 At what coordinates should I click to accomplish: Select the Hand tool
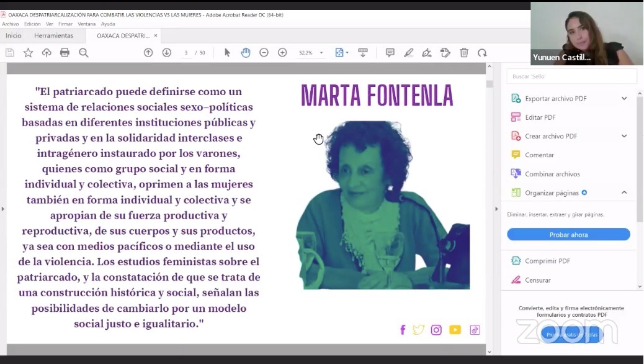coord(245,53)
